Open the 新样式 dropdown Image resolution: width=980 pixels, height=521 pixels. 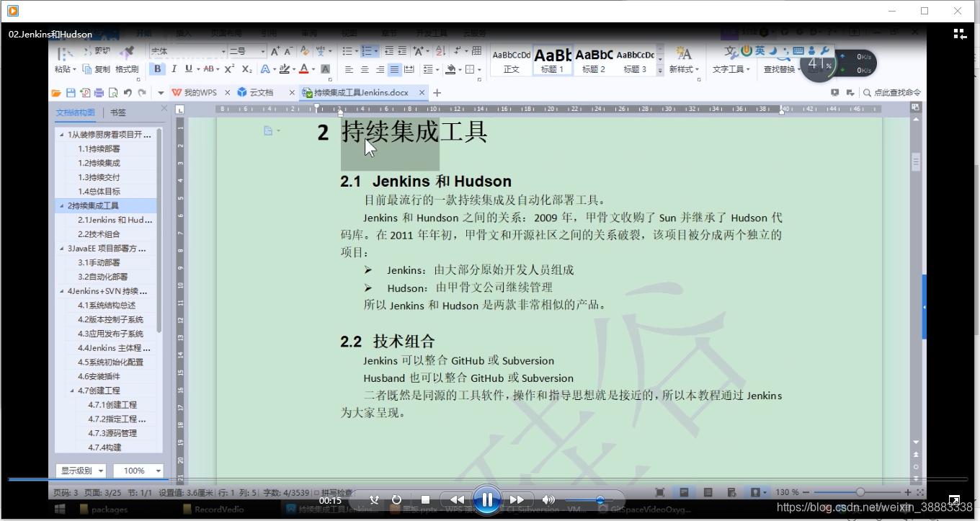point(683,69)
